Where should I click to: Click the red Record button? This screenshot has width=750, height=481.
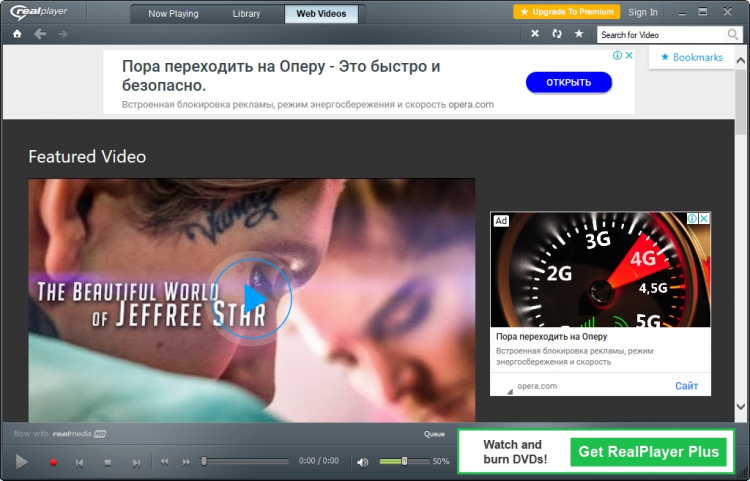coord(54,462)
